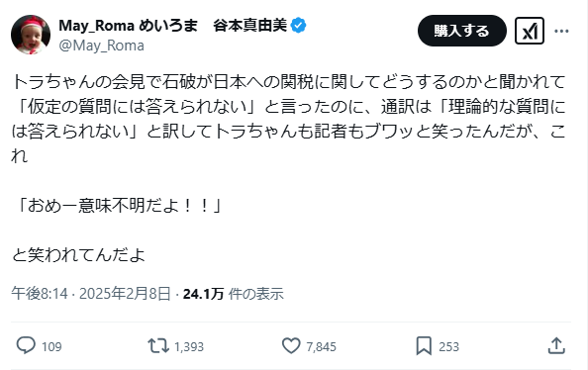Bookmark the post using the bookmark icon

point(424,345)
